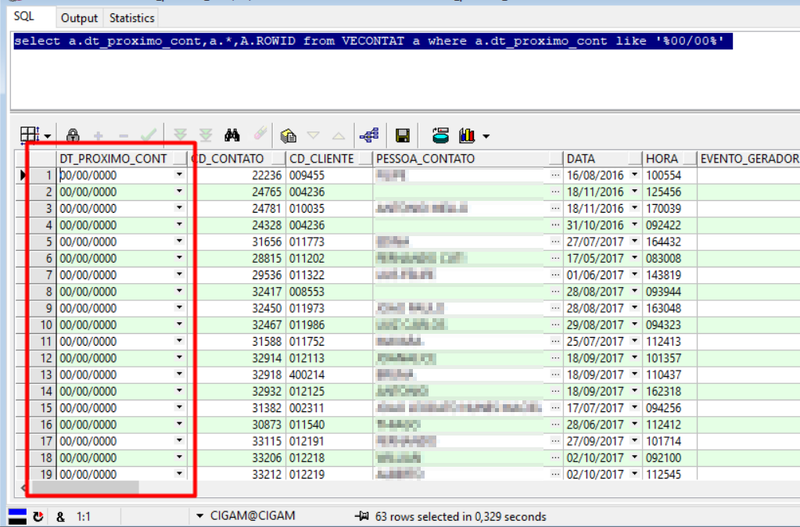
Task: Click the pin icon before rows selected
Action: click(362, 516)
